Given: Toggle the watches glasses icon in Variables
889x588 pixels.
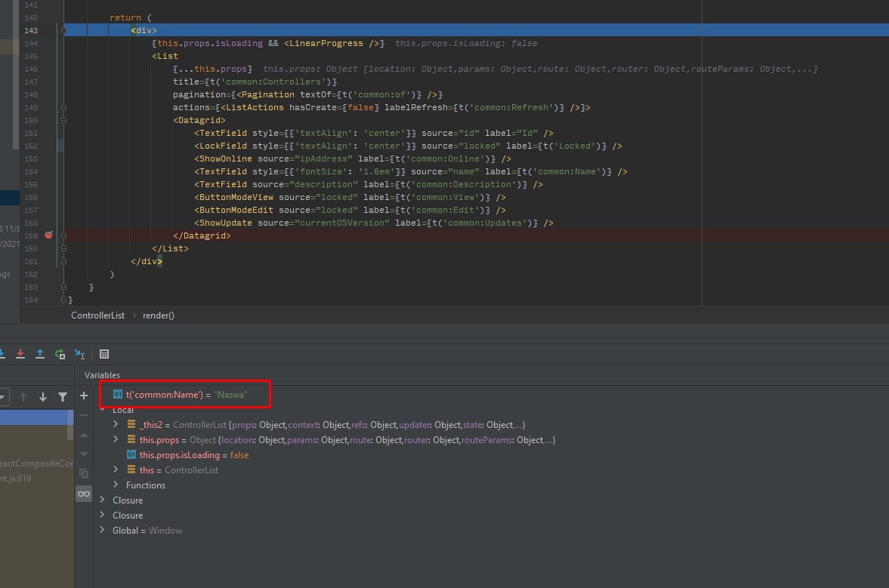Looking at the screenshot, I should (84, 494).
